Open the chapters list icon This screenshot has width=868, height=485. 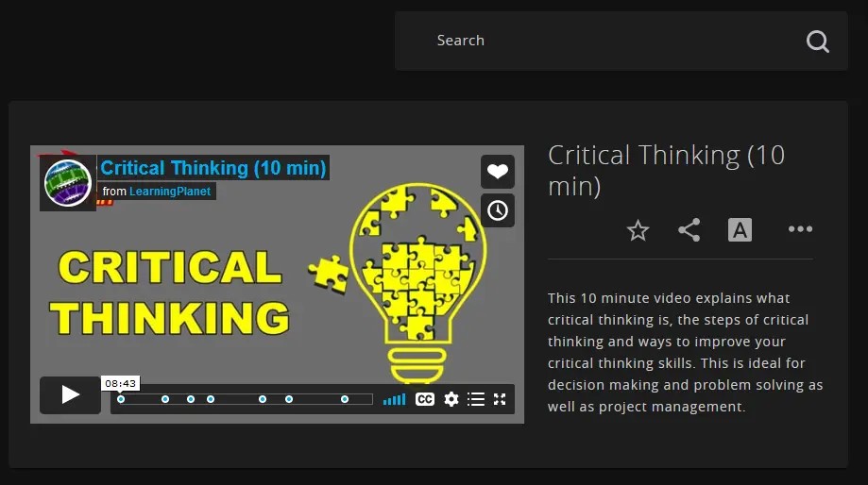(x=476, y=399)
